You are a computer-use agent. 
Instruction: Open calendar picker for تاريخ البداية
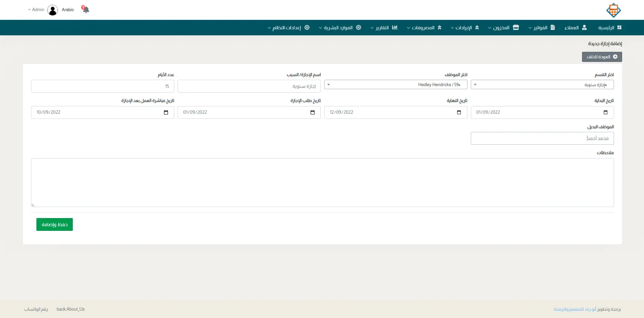(605, 112)
